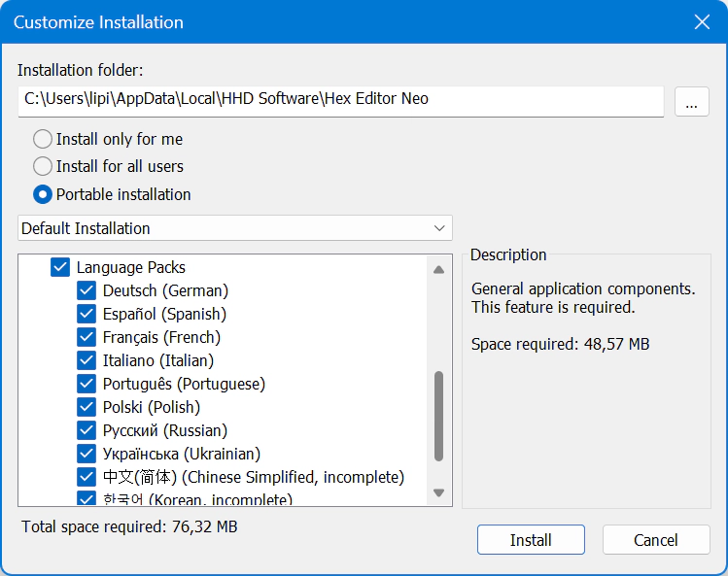Toggle Español (Spanish) checkbox
This screenshot has width=728, height=576.
point(87,314)
